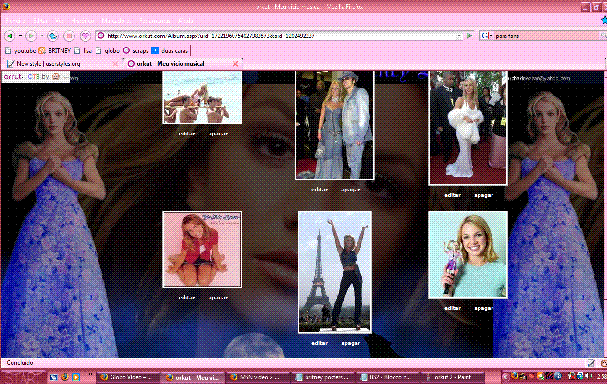Open the pink album cover thumbnail
The height and width of the screenshot is (384, 607).
coord(202,250)
